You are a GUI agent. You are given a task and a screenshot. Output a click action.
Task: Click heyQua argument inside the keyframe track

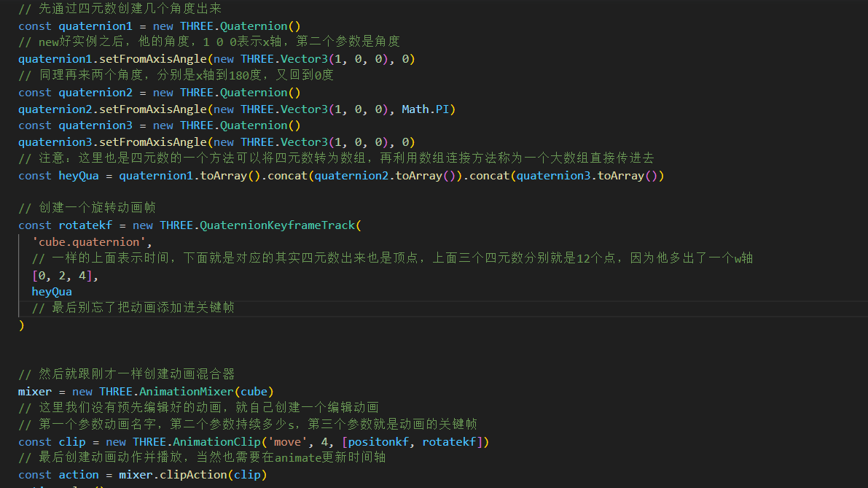(x=52, y=292)
